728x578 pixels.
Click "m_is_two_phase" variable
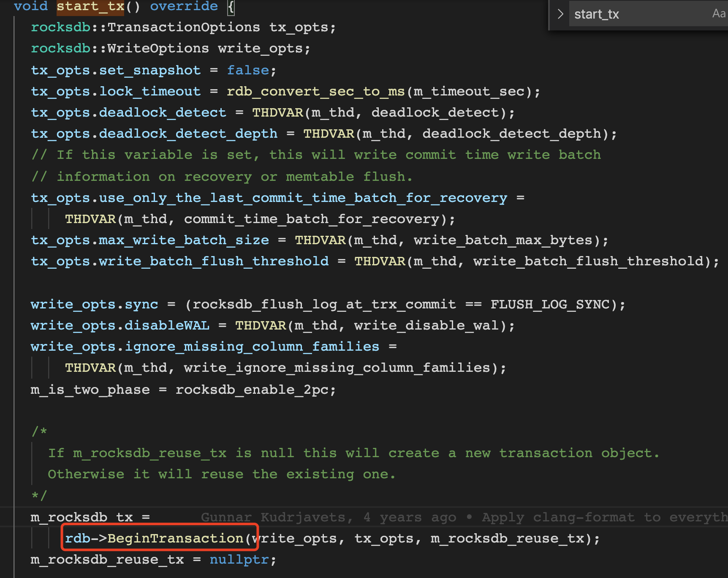click(x=90, y=390)
